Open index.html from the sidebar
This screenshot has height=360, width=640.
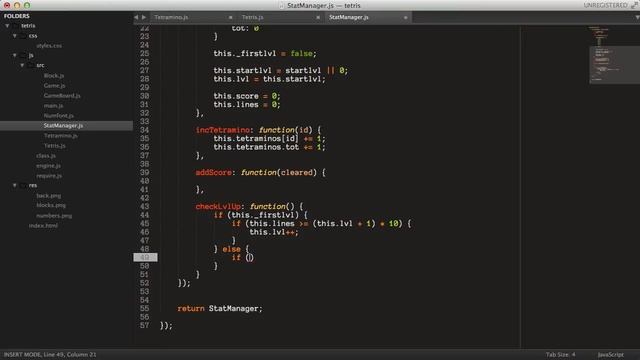click(43, 225)
